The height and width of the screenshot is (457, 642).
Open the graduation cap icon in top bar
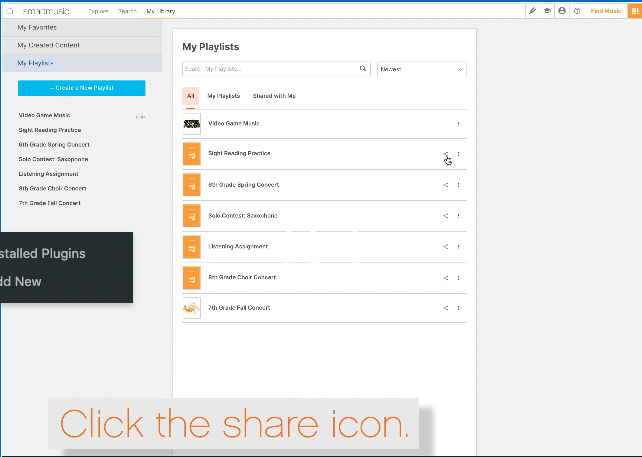(x=547, y=11)
